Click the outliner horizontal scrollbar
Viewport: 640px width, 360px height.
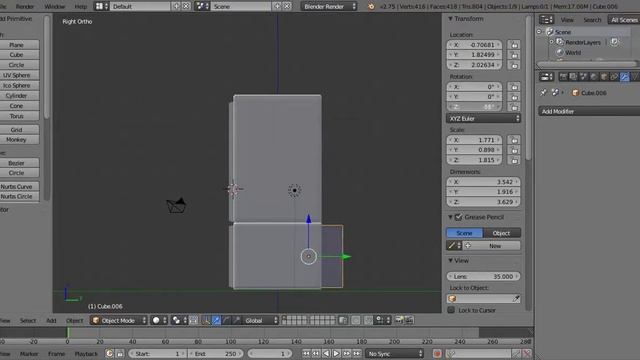(x=588, y=64)
